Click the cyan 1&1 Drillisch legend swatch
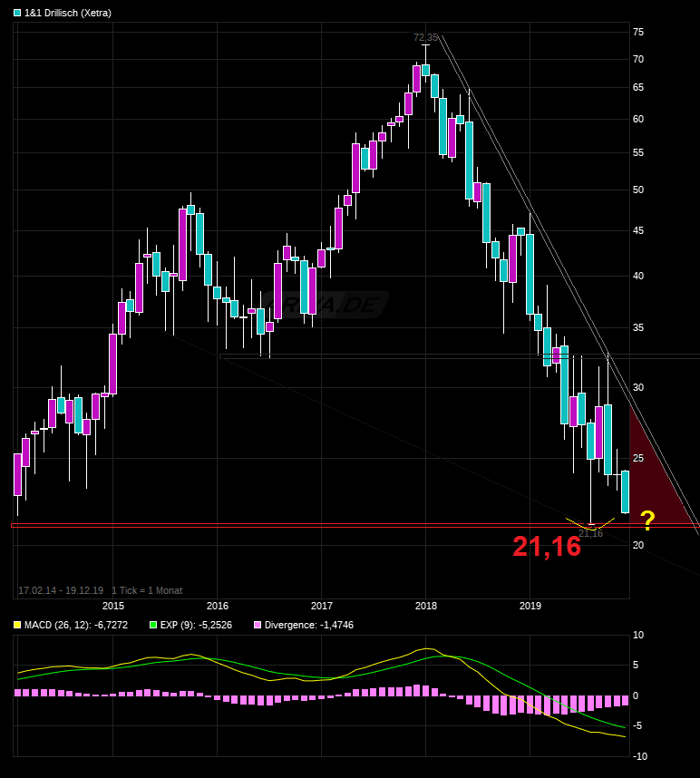The width and height of the screenshot is (700, 778). pyautogui.click(x=17, y=13)
